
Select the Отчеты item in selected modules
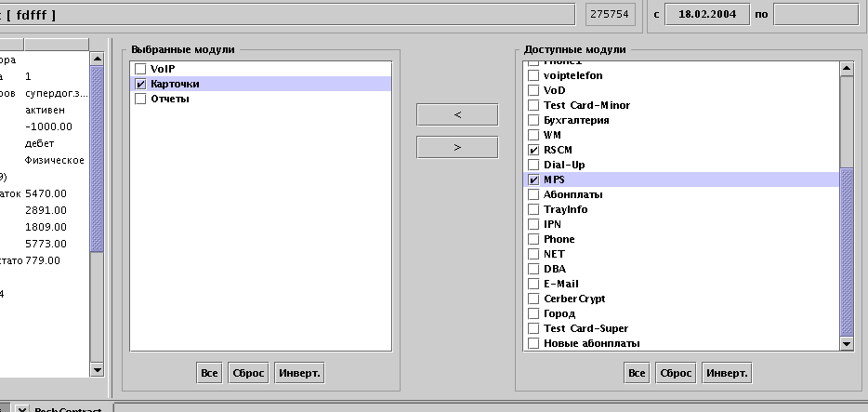pos(170,99)
